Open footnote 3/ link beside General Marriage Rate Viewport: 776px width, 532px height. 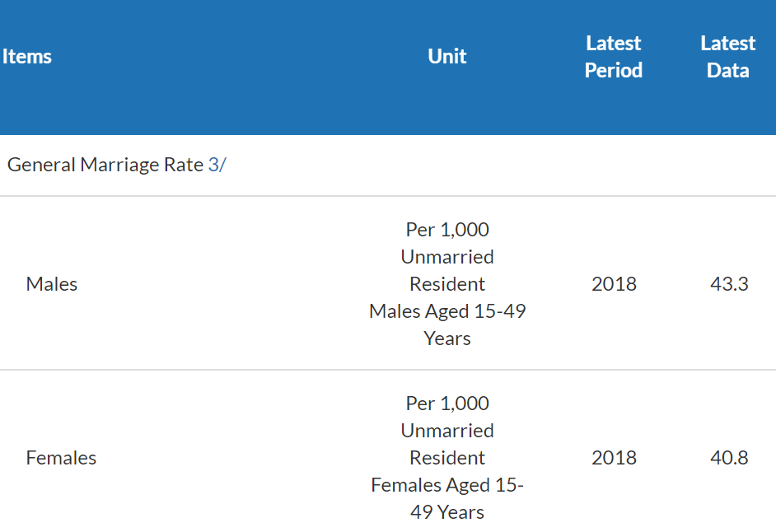click(217, 165)
